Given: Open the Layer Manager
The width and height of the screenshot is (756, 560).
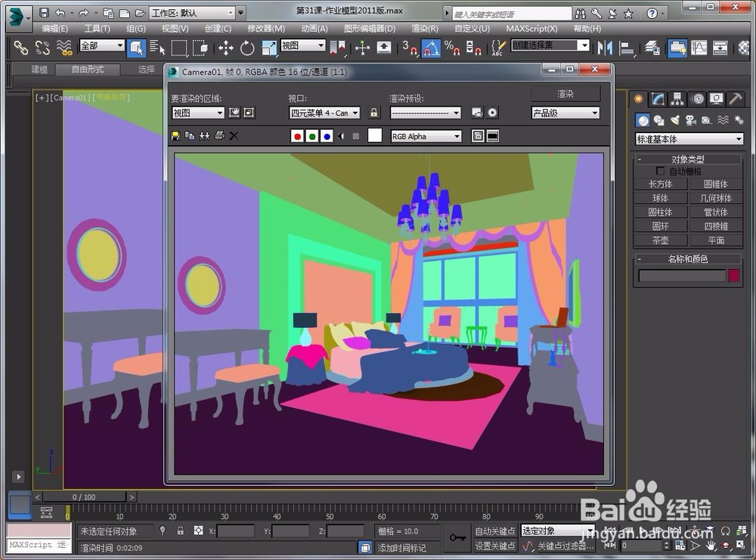Looking at the screenshot, I should click(x=652, y=48).
